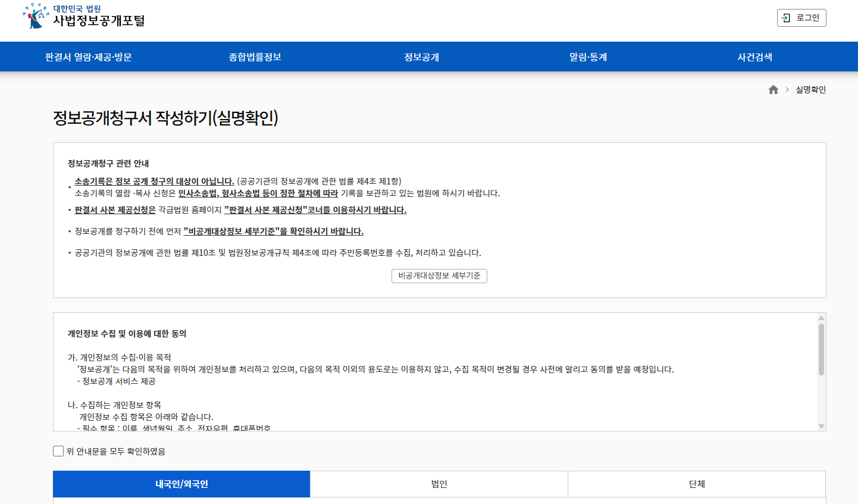Click the 사법정보공개포털 court emblem logo
Image resolution: width=858 pixels, height=504 pixels.
pos(33,17)
